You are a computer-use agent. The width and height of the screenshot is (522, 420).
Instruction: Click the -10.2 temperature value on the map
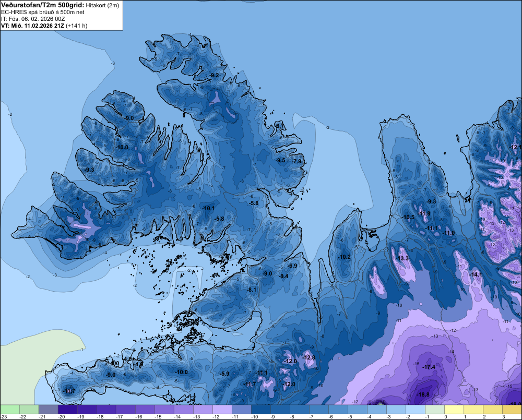click(344, 257)
